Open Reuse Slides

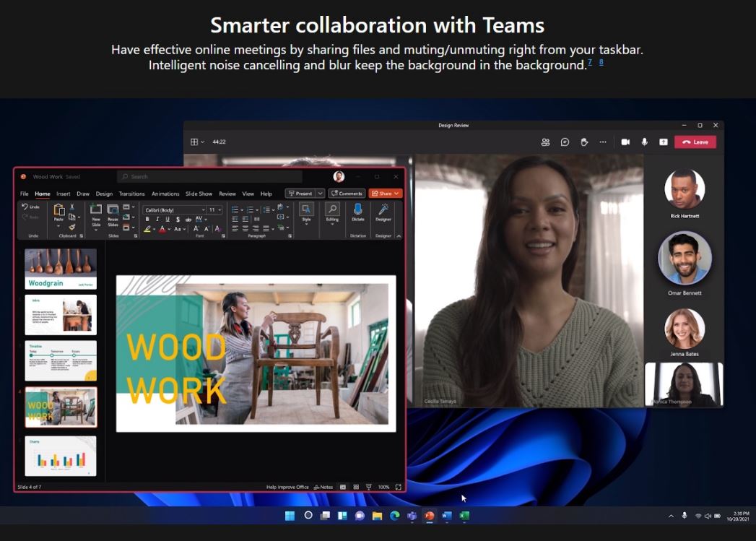pos(113,215)
